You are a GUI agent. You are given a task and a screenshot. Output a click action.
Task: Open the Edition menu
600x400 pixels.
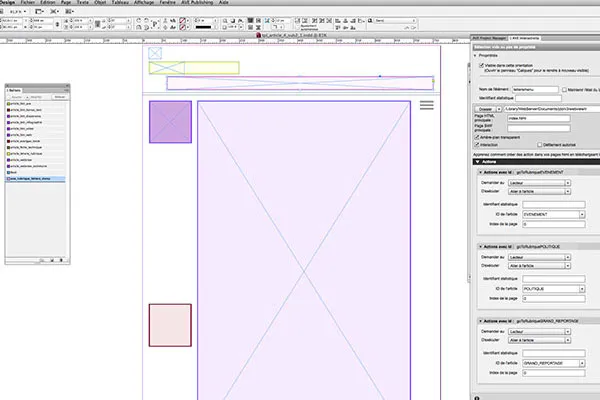click(48, 2)
